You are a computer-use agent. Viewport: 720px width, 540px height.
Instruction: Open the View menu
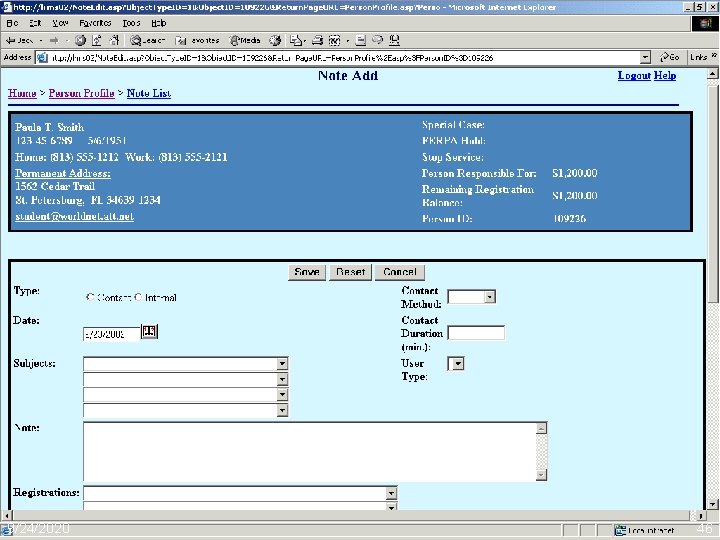[60, 23]
